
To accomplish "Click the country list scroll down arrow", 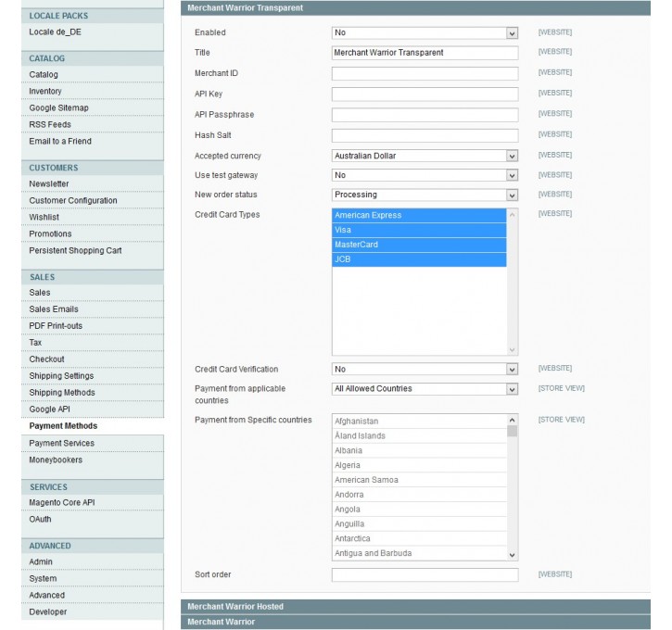I will (512, 555).
